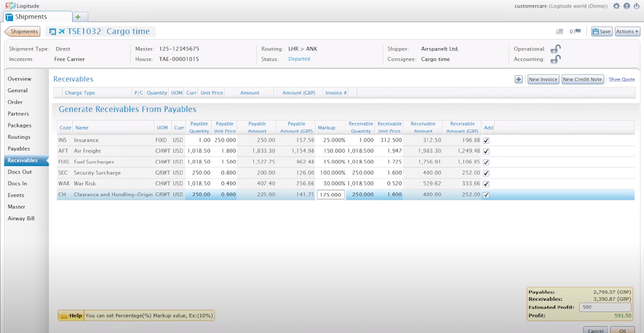Create a New Credit Note
Image resolution: width=644 pixels, height=333 pixels.
582,79
